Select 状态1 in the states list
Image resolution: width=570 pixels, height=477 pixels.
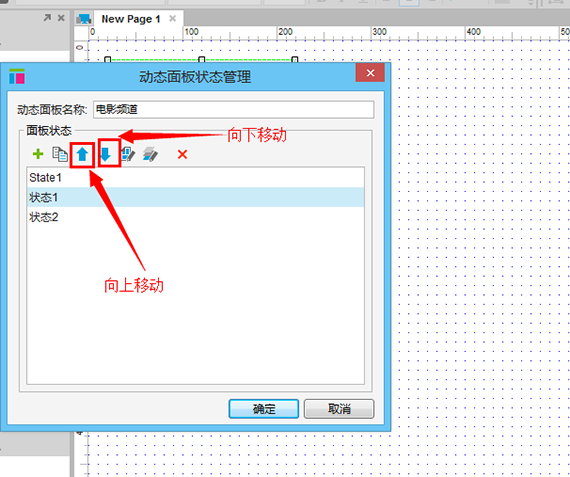click(x=196, y=197)
